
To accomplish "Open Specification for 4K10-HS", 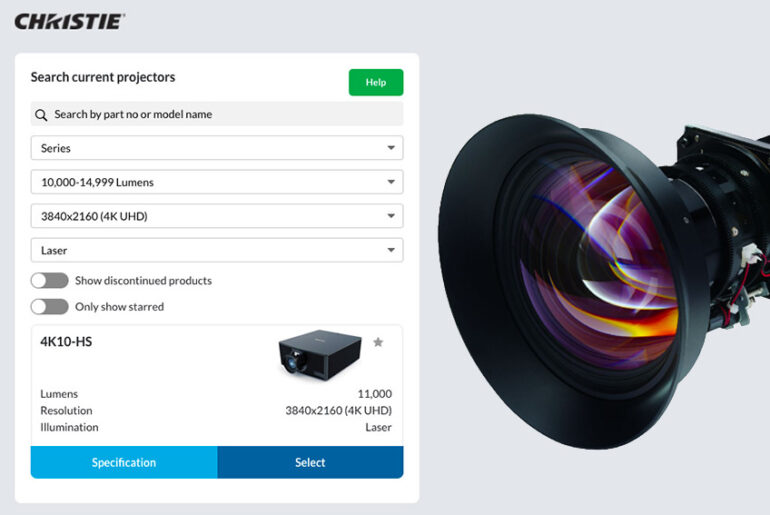I will (124, 462).
